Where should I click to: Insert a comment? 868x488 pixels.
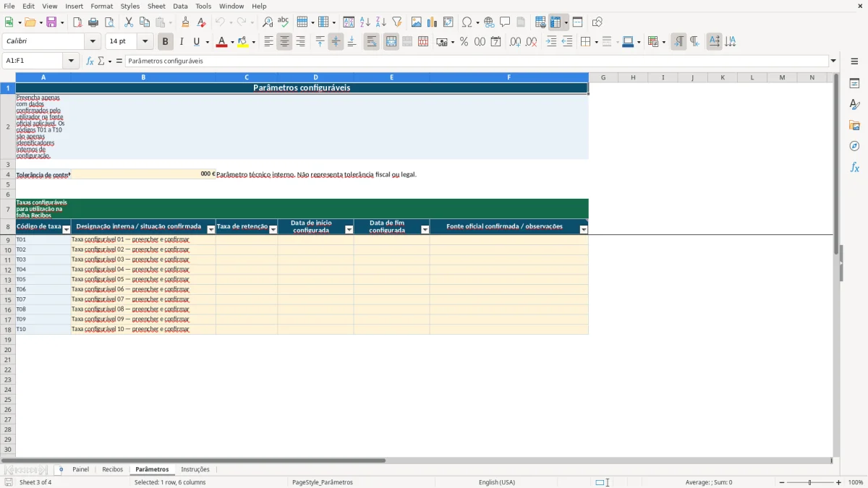[505, 22]
